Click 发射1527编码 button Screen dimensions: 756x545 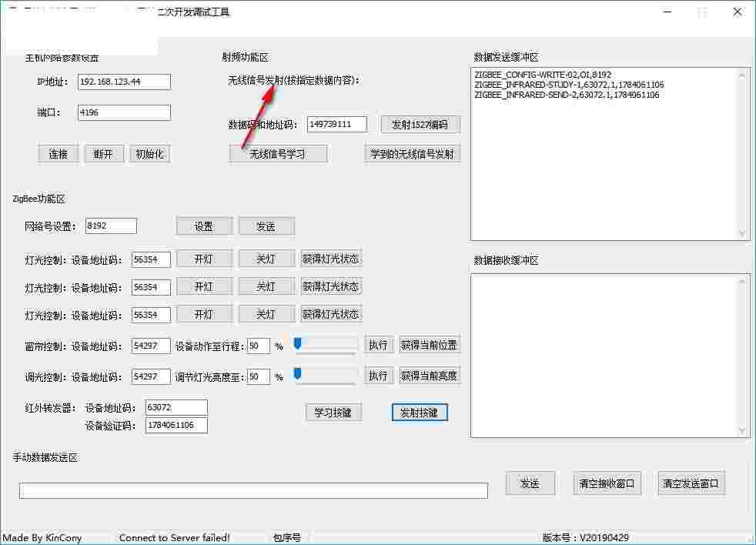click(x=420, y=125)
